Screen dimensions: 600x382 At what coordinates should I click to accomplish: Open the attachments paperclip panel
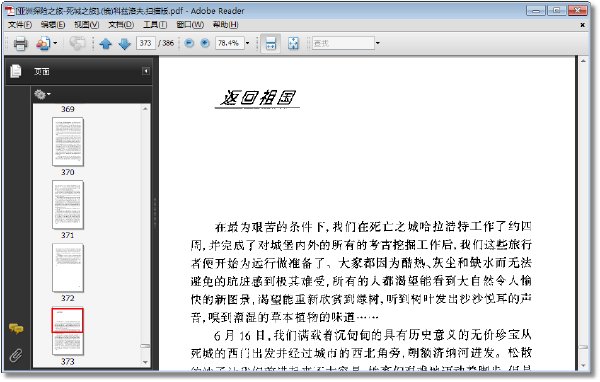coord(16,355)
